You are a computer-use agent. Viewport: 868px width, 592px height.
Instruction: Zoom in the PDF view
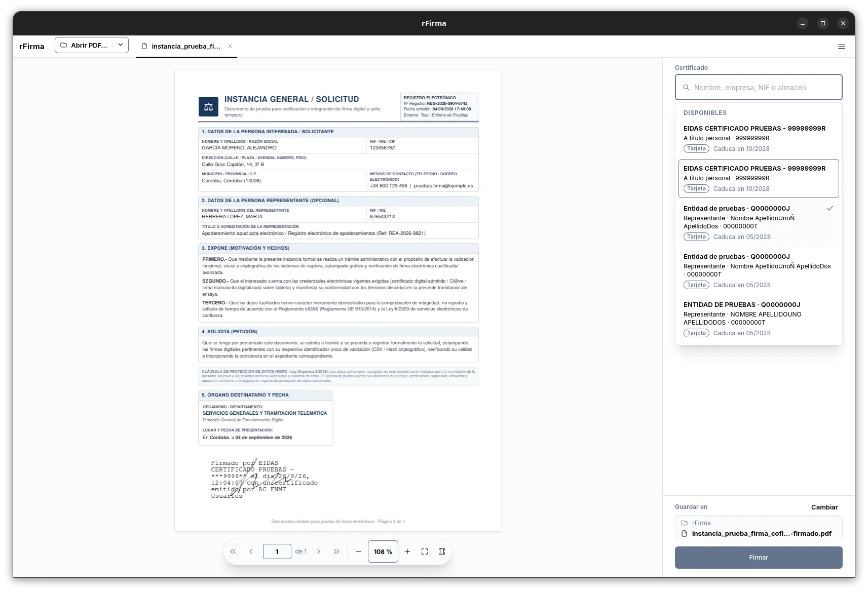tap(407, 551)
